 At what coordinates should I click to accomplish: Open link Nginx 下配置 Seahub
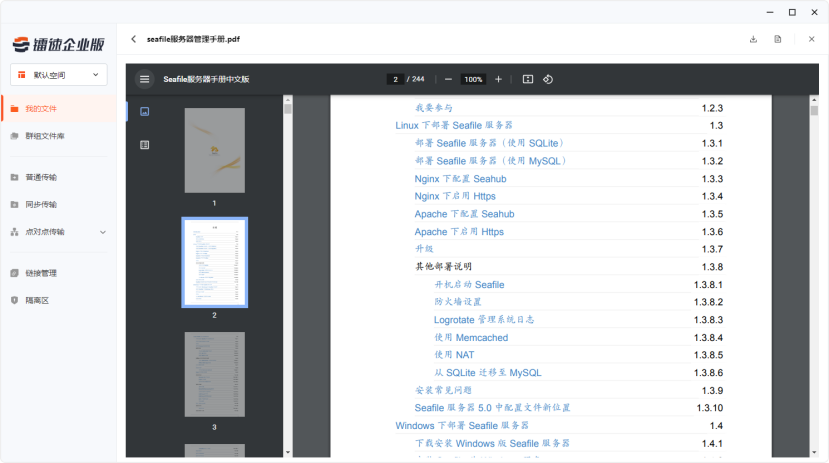coord(460,179)
